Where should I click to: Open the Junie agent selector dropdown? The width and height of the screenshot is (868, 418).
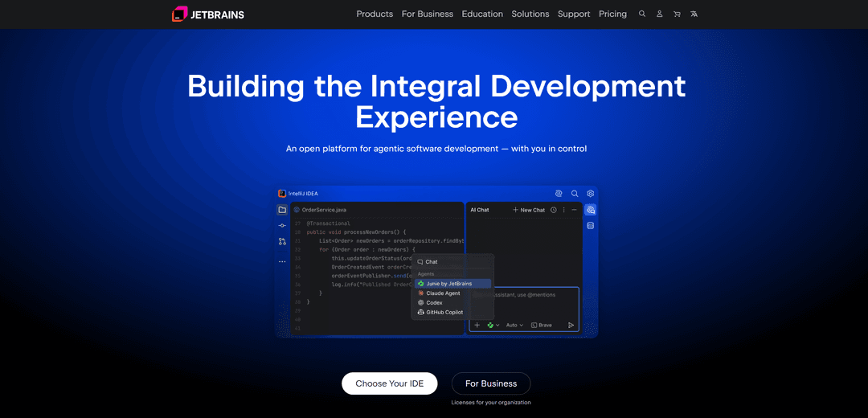point(493,325)
